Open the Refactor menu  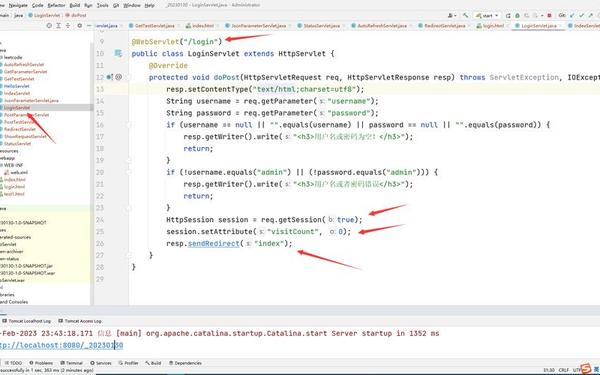click(x=56, y=5)
